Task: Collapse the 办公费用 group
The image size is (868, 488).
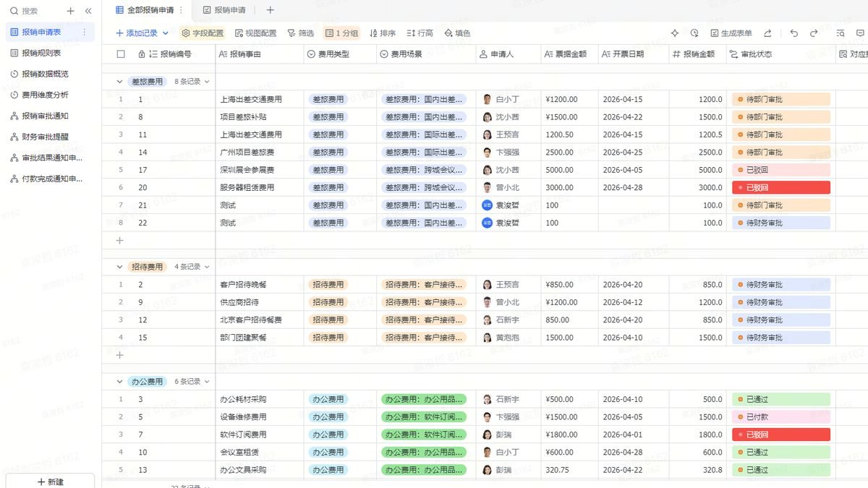Action: [x=120, y=382]
